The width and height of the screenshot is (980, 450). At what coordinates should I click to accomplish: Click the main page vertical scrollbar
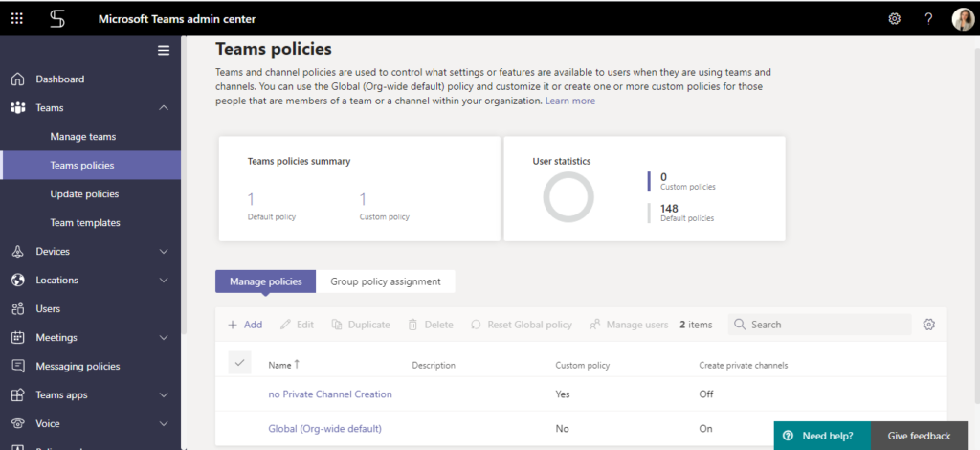[x=977, y=225]
